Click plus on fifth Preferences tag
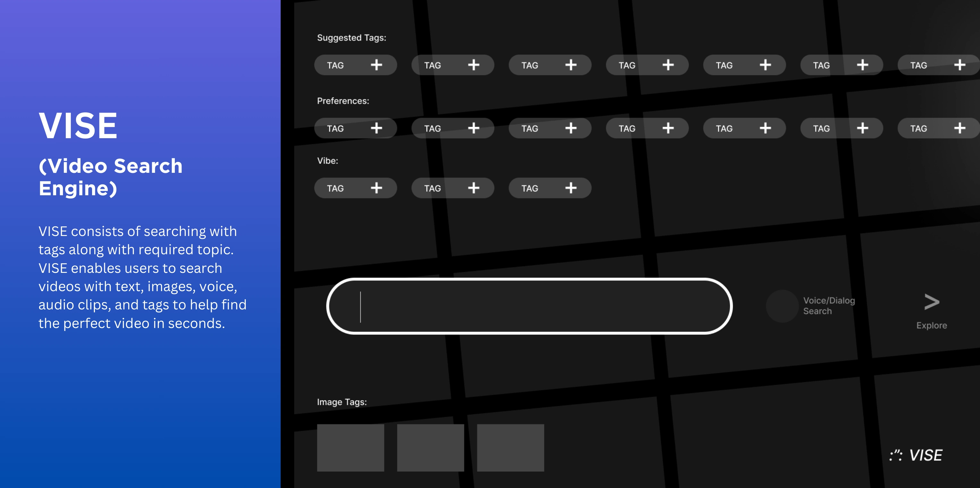 (x=765, y=128)
